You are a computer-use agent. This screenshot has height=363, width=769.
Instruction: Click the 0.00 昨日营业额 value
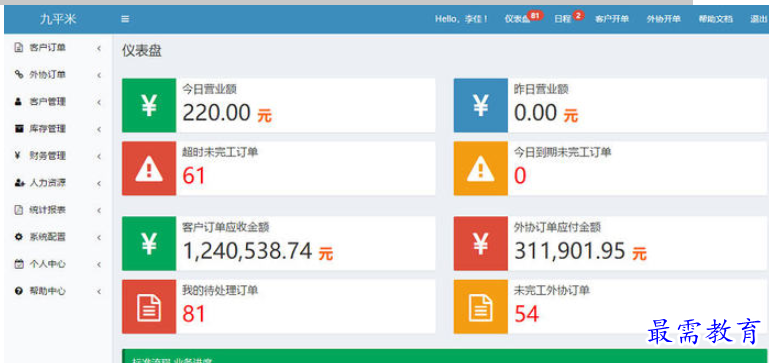click(536, 113)
